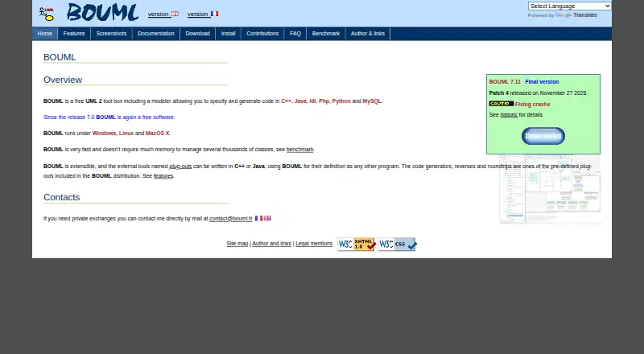Open the Legal mentions footer link

(x=314, y=244)
